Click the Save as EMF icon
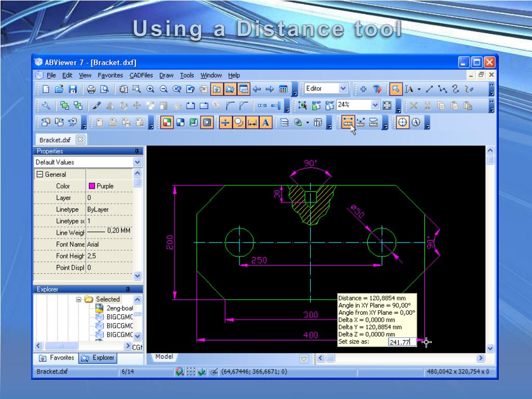532x399 pixels. pos(329,105)
